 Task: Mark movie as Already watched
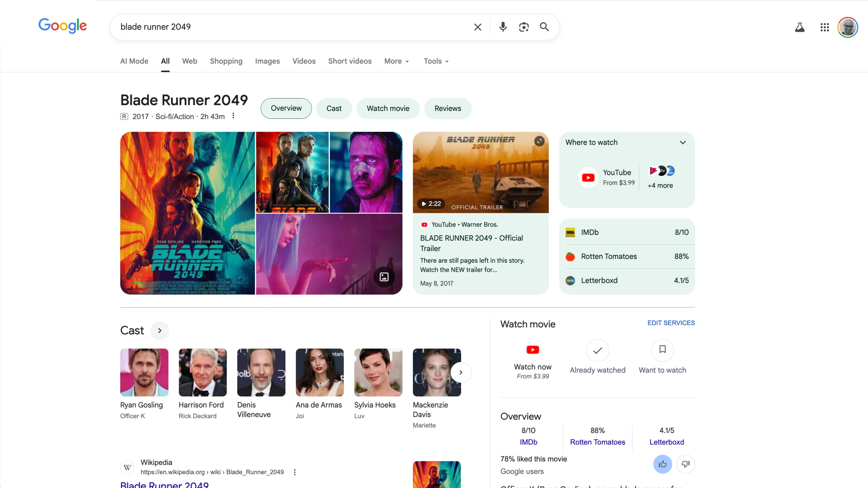597,350
